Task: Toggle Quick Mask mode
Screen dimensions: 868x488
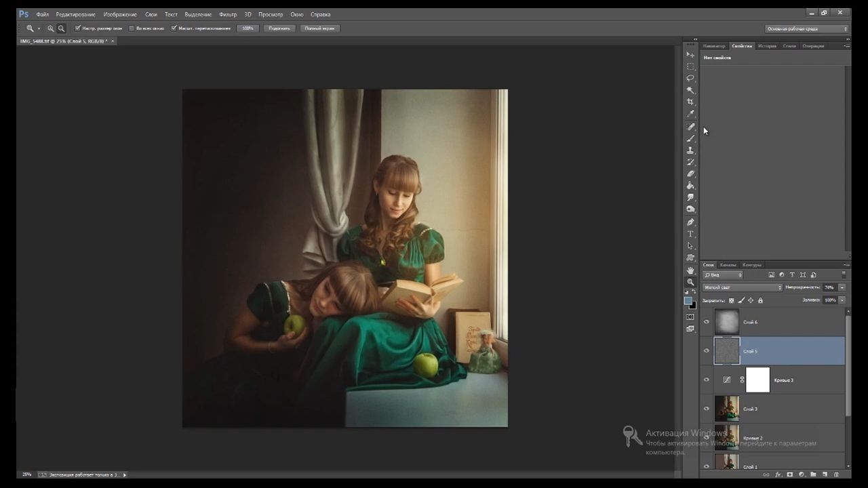Action: 690,317
